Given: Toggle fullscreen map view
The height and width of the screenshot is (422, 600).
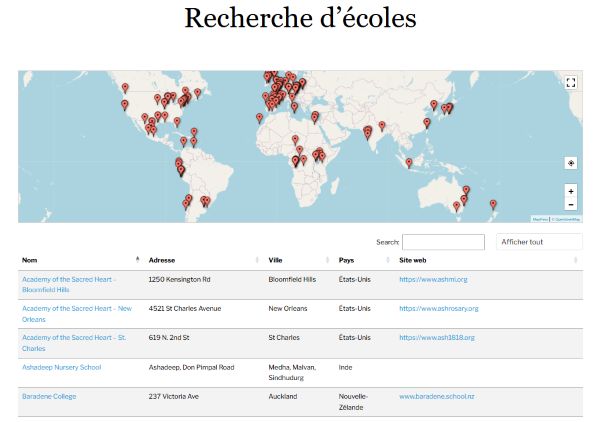Looking at the screenshot, I should (x=571, y=83).
